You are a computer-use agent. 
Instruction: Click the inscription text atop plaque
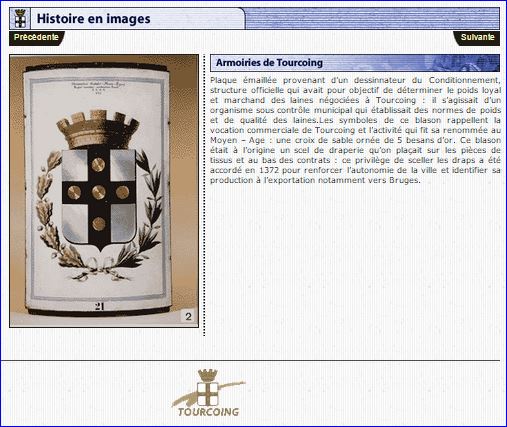click(99, 88)
